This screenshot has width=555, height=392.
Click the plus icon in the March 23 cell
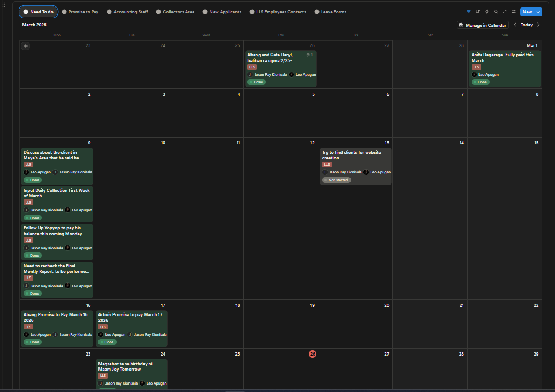click(25, 46)
